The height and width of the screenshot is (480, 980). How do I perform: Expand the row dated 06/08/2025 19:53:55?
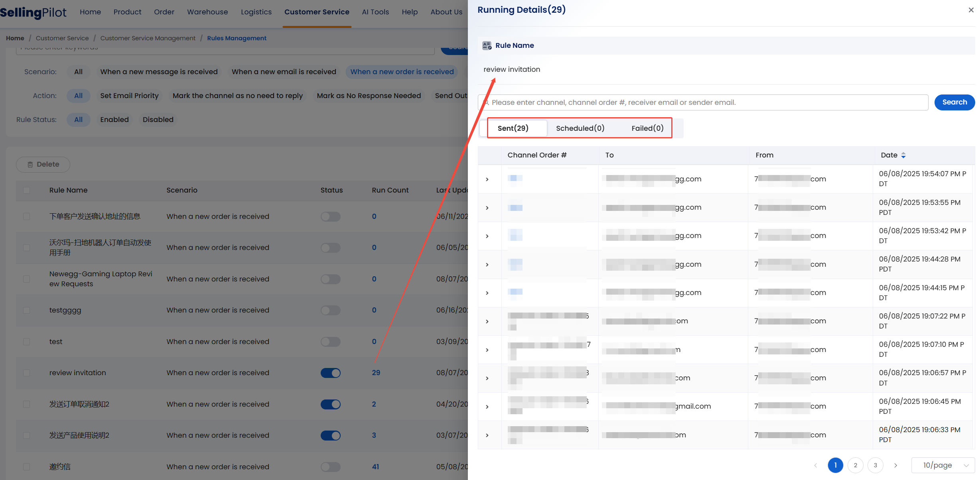pos(487,208)
